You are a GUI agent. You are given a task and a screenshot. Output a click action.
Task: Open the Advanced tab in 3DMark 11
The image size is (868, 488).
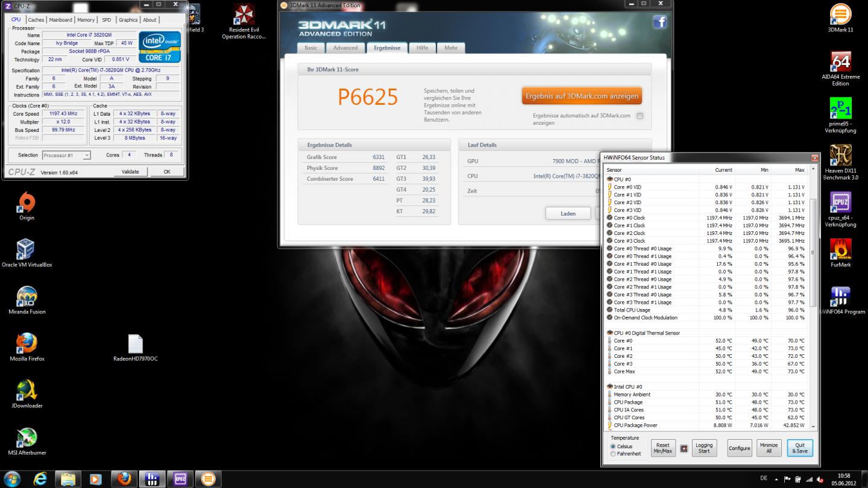[x=345, y=48]
